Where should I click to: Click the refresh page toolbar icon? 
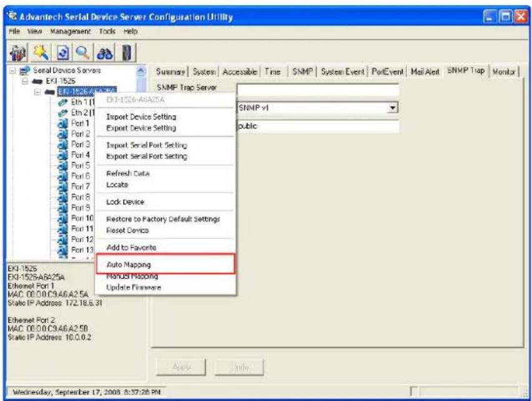63,52
